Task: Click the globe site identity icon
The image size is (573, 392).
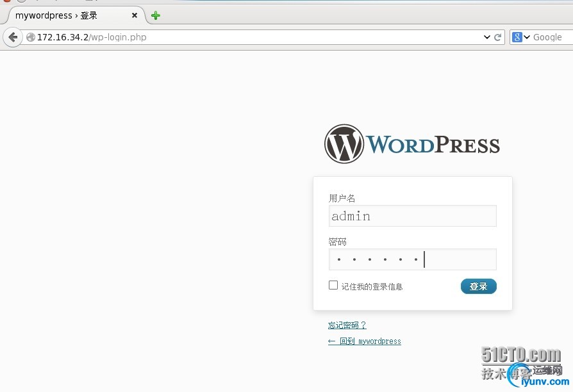Action: tap(31, 37)
